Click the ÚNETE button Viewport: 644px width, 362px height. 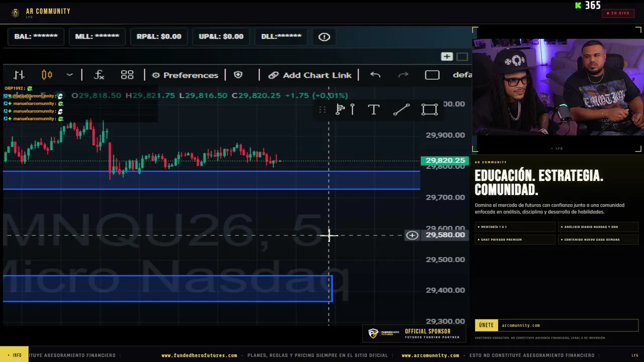[x=486, y=325]
